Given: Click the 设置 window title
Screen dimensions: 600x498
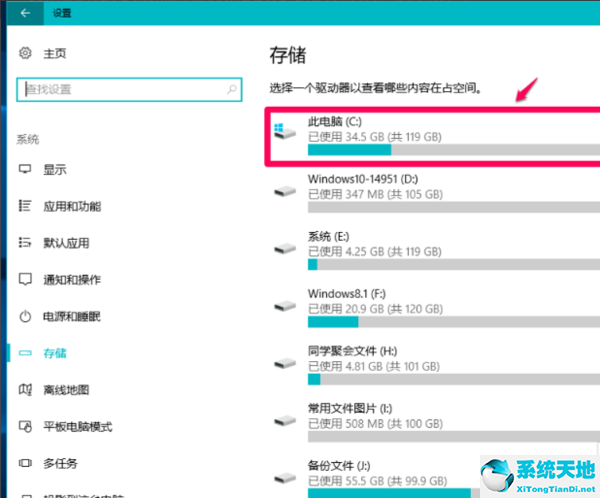Looking at the screenshot, I should [62, 13].
